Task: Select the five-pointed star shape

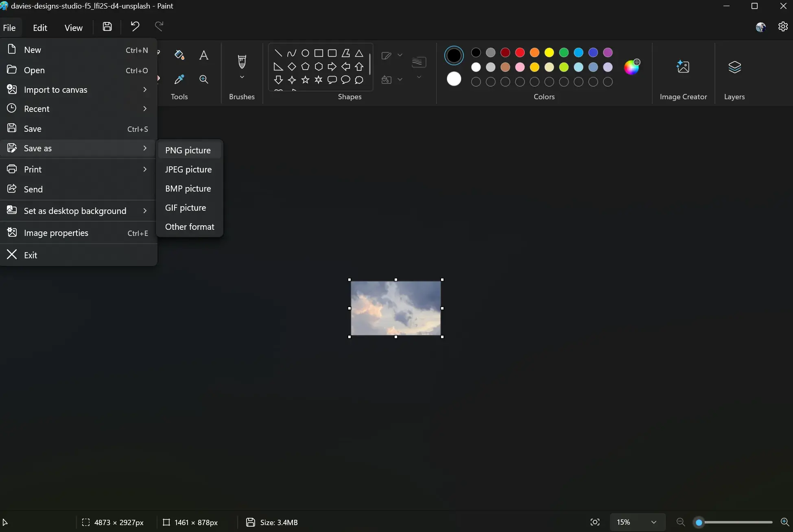Action: click(x=305, y=80)
